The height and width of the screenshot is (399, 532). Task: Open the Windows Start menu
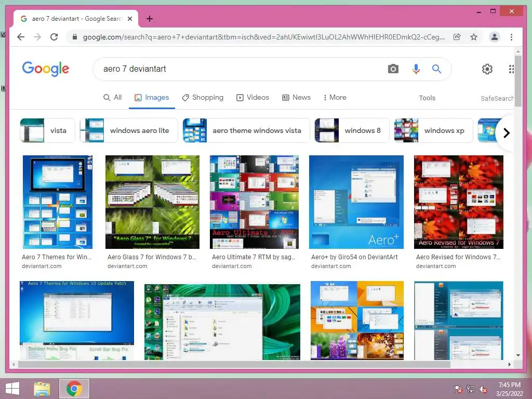coord(12,389)
